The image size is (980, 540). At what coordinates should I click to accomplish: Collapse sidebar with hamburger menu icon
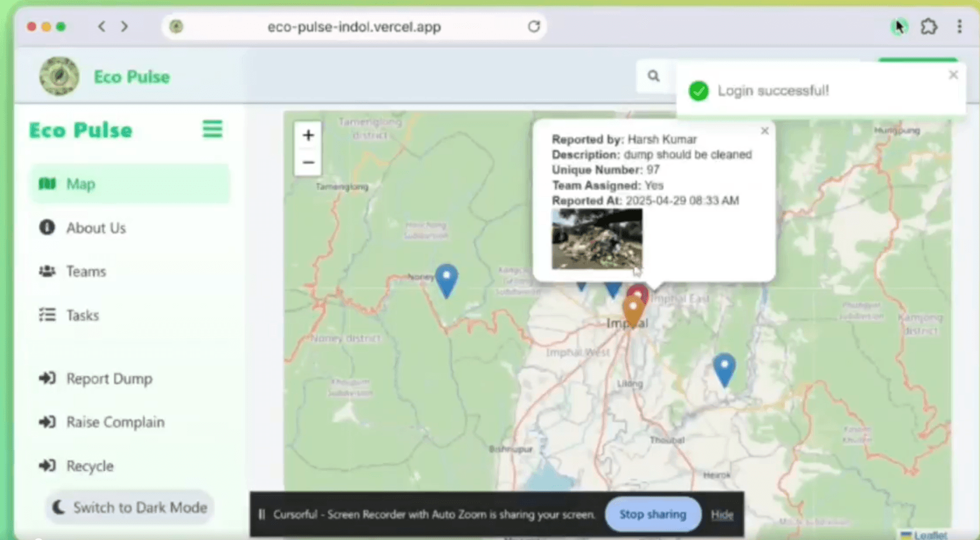[x=212, y=129]
